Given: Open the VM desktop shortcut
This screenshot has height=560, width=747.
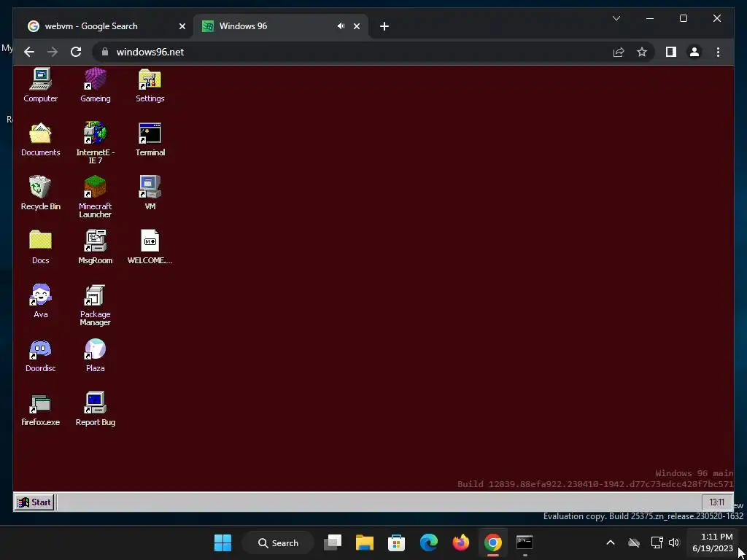Looking at the screenshot, I should point(150,192).
